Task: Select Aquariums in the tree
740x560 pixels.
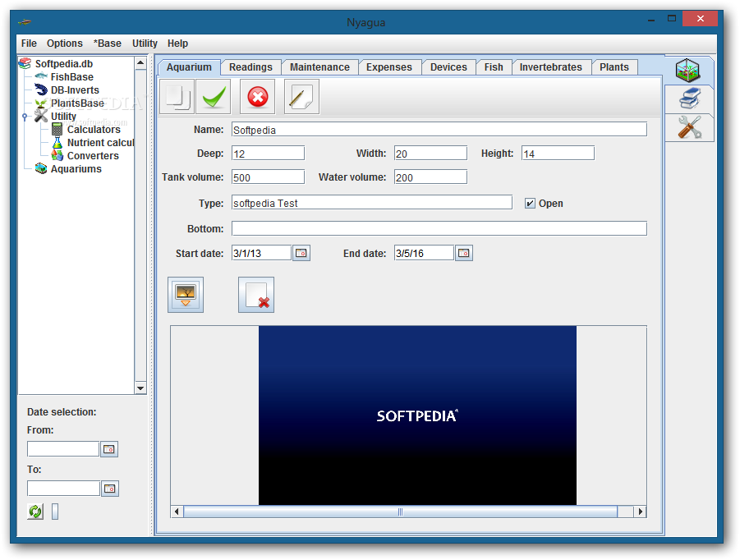Action: pos(76,169)
